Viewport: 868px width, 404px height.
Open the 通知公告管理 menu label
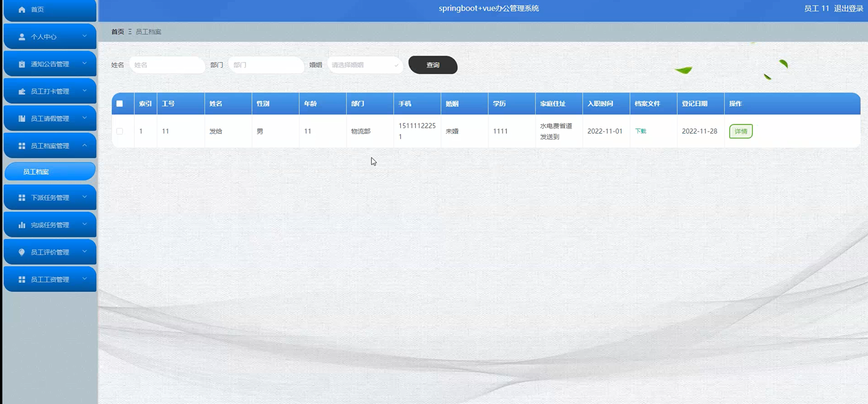[x=50, y=64]
